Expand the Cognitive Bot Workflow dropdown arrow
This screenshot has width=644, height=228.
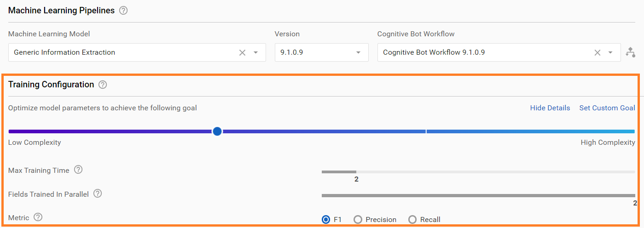(610, 52)
